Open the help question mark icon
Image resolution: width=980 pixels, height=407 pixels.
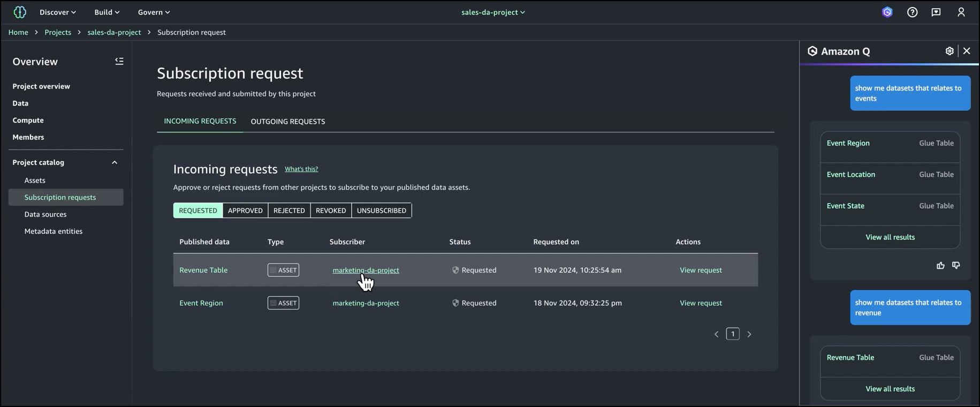pos(913,12)
